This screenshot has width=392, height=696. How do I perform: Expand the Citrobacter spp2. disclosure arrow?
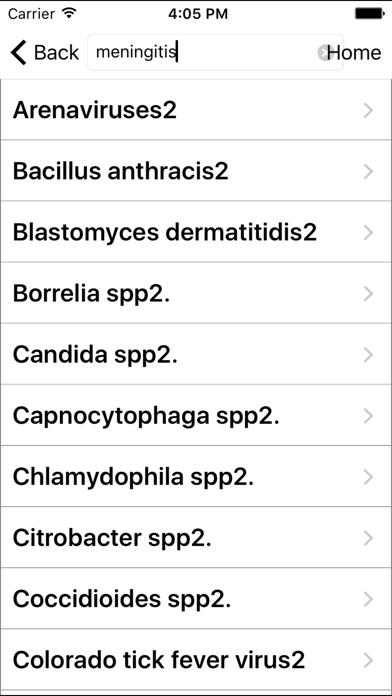(368, 538)
